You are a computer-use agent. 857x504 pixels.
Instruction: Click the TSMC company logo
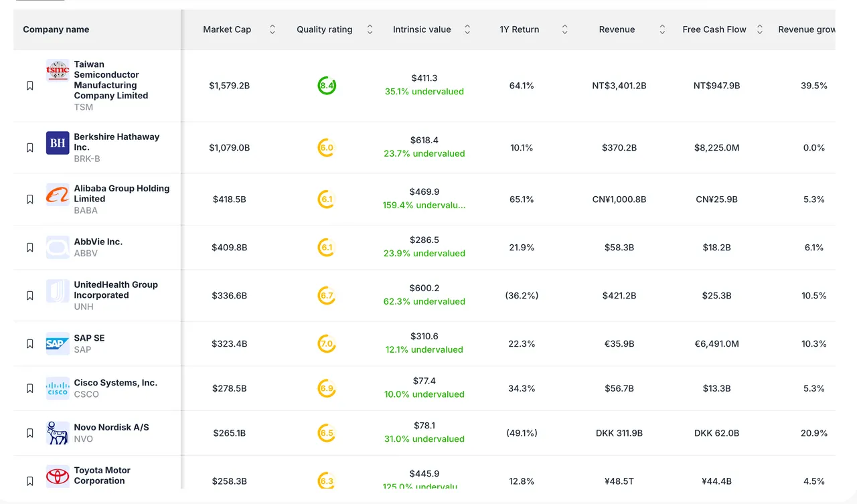tap(58, 70)
